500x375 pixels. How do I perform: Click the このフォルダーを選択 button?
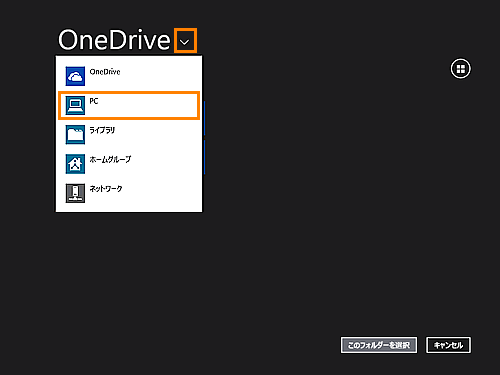(x=379, y=345)
